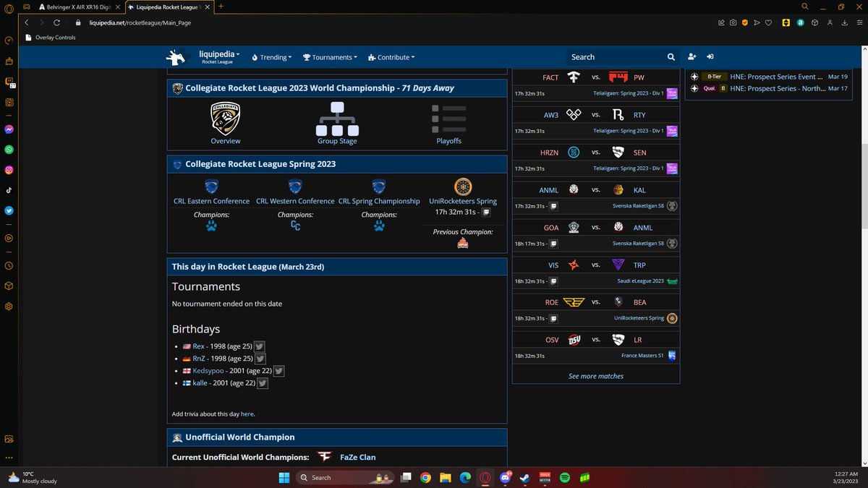Expand the Trending dropdown menu
868x488 pixels.
[272, 57]
